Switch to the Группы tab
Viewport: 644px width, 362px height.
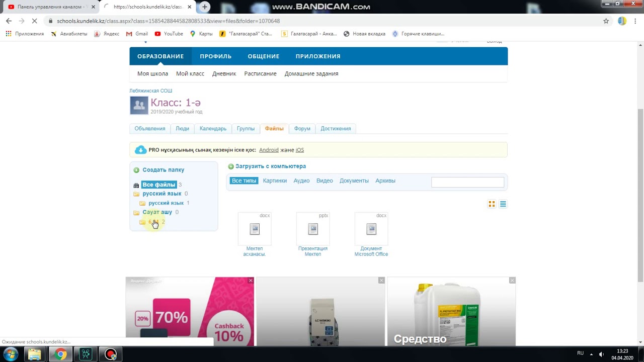(246, 129)
